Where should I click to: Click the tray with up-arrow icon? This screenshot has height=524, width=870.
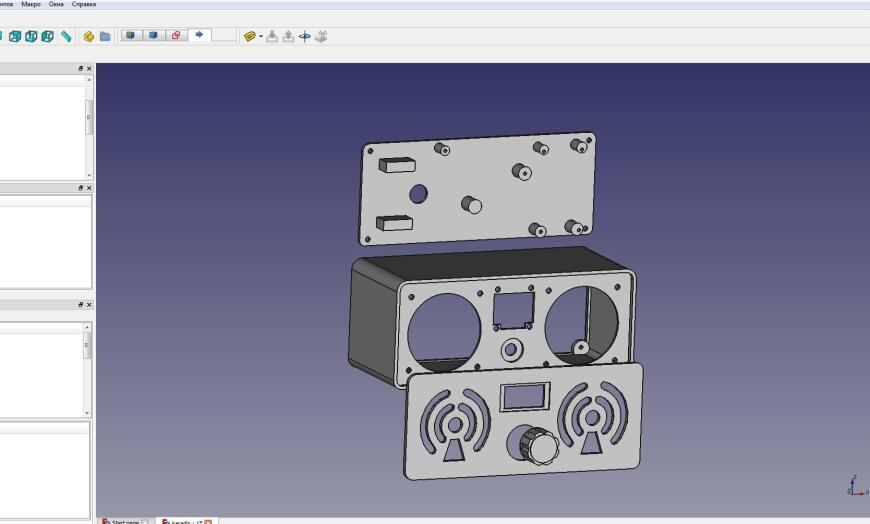click(x=288, y=37)
